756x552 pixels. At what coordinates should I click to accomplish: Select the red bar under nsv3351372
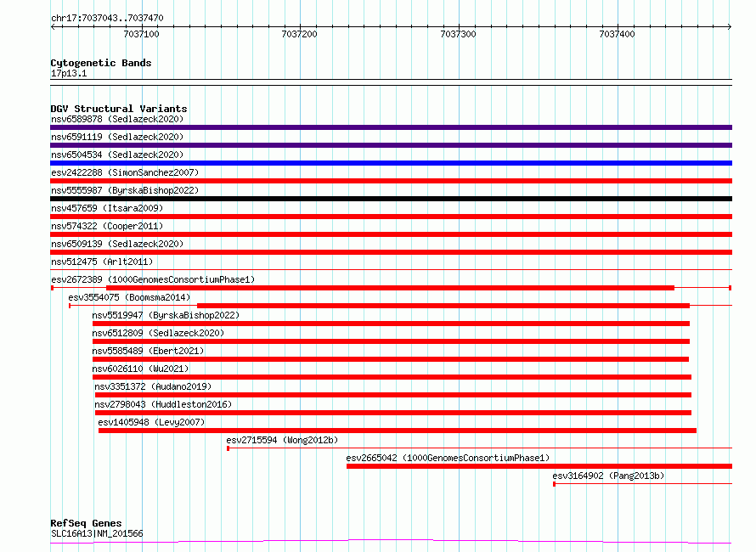coord(393,395)
